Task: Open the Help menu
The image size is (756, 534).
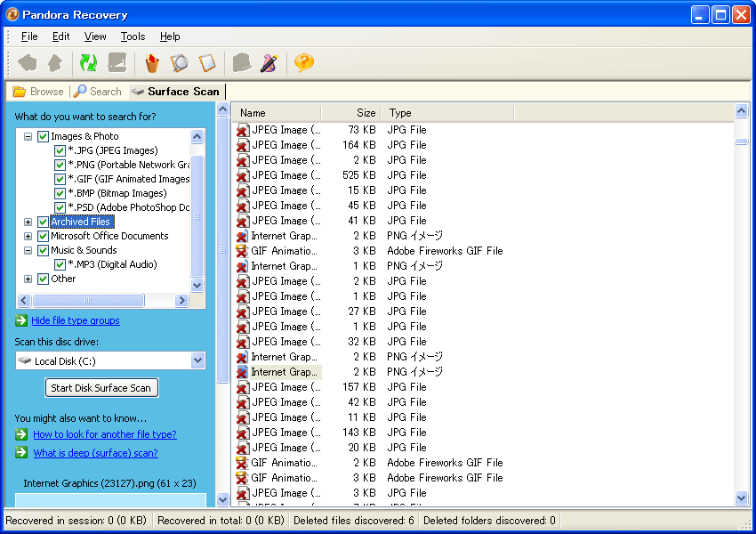Action: tap(170, 36)
